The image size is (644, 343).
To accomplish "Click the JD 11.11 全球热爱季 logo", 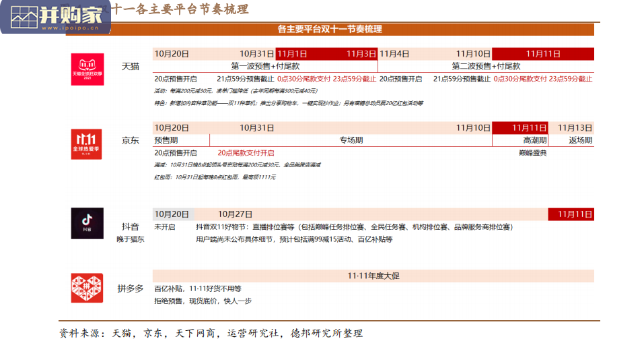I will click(86, 144).
